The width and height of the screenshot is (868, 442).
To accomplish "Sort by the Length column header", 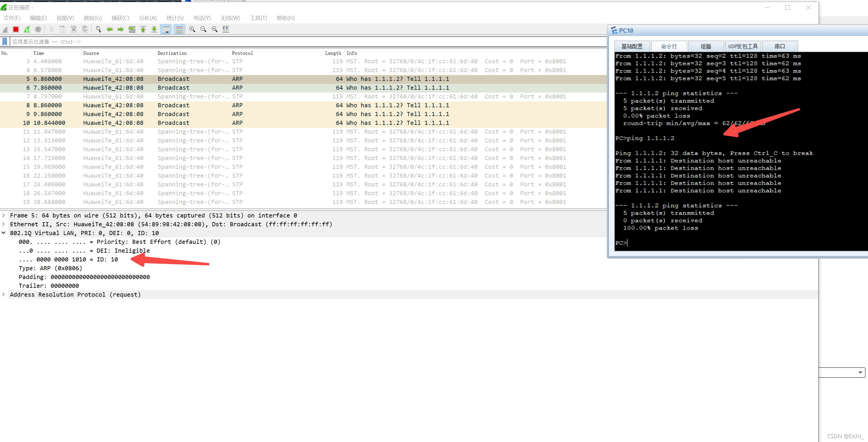I will 333,53.
